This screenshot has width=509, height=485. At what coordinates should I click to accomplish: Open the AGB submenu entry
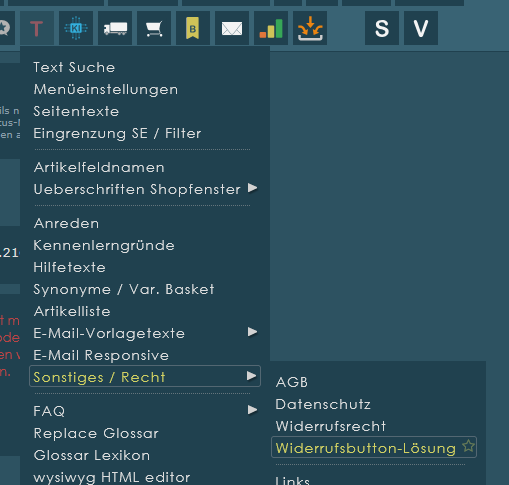click(x=292, y=382)
